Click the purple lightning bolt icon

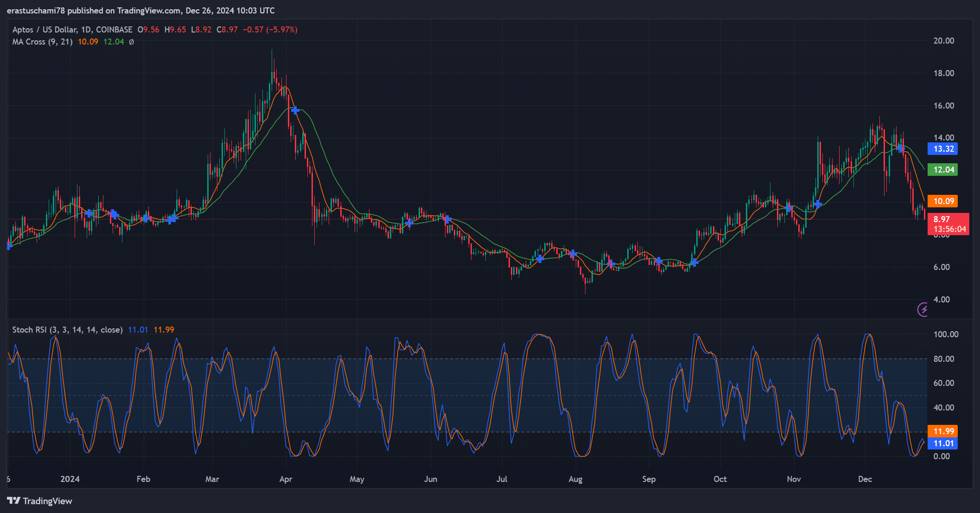coord(923,309)
